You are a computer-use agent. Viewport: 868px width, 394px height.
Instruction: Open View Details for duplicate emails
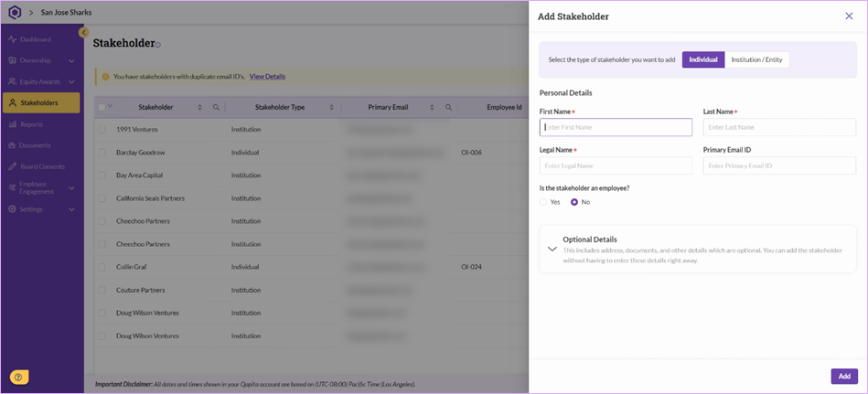[x=267, y=77]
